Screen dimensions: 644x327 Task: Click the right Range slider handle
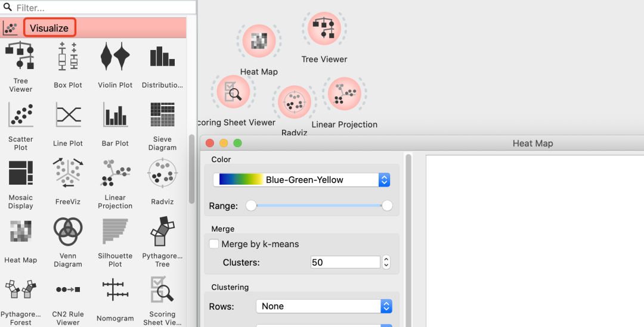(387, 205)
